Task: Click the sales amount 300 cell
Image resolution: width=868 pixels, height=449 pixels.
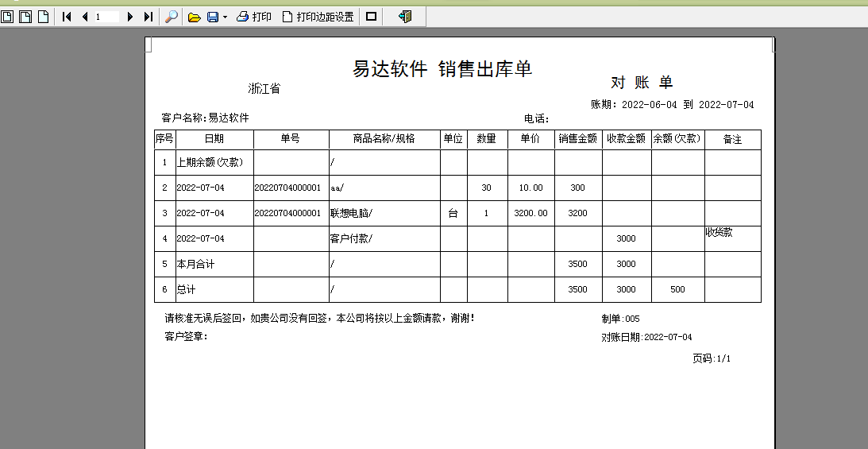Action: (578, 188)
